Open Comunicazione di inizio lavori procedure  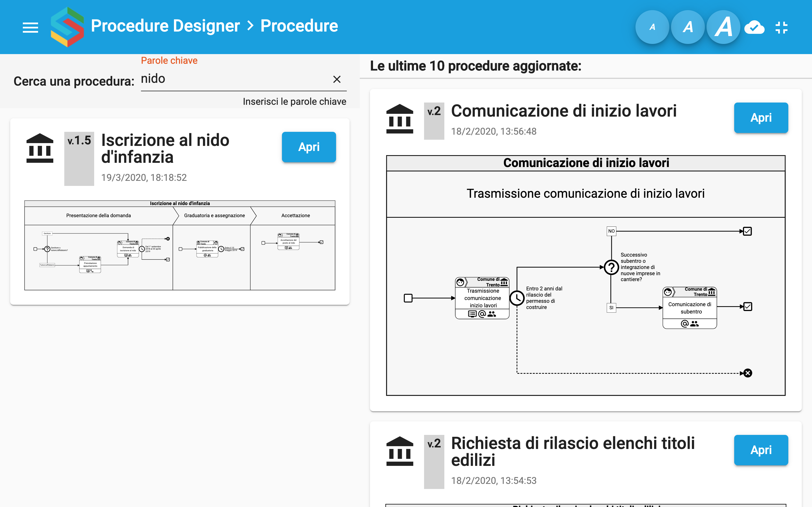pos(761,118)
